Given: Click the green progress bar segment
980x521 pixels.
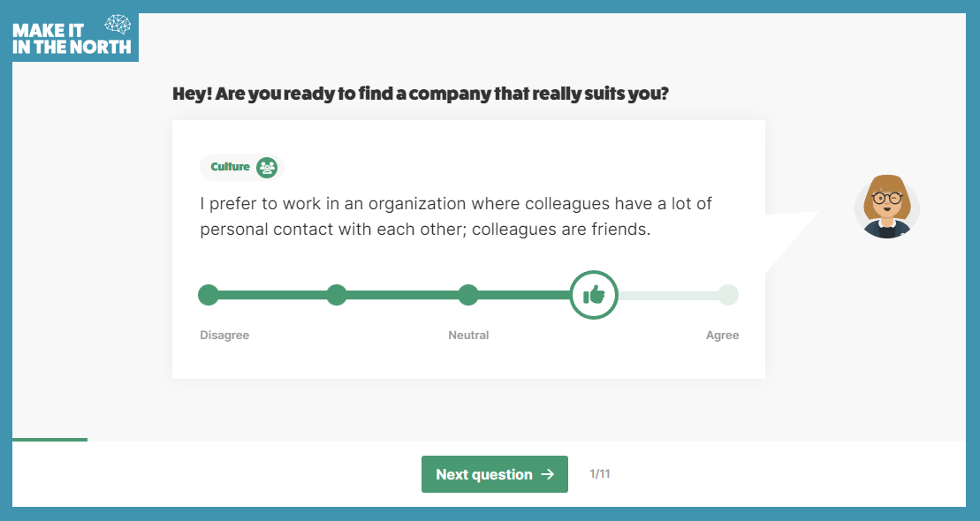Looking at the screenshot, I should [x=49, y=439].
